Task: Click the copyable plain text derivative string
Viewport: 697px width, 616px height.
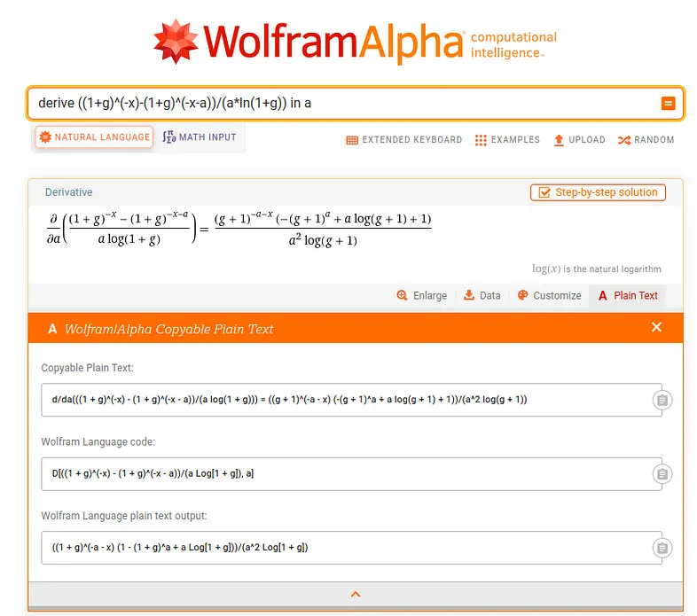Action: (289, 400)
